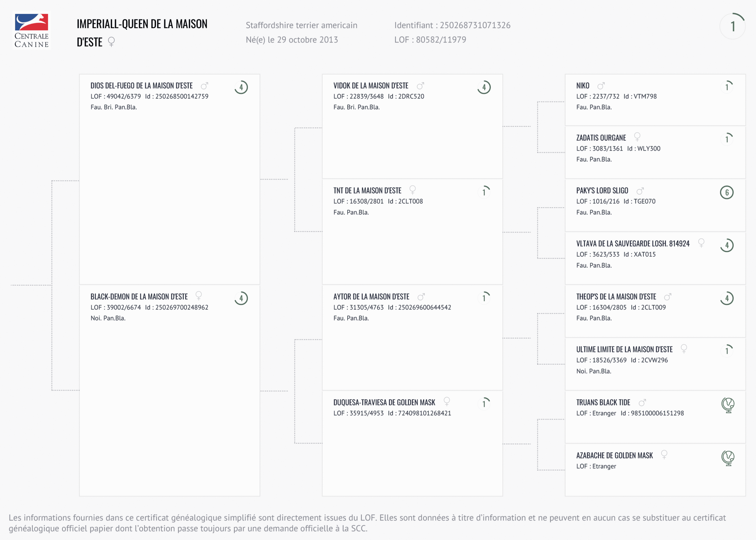Viewport: 756px width, 540px height.
Task: Click the male symbol next to NIKO
Action: pos(601,86)
